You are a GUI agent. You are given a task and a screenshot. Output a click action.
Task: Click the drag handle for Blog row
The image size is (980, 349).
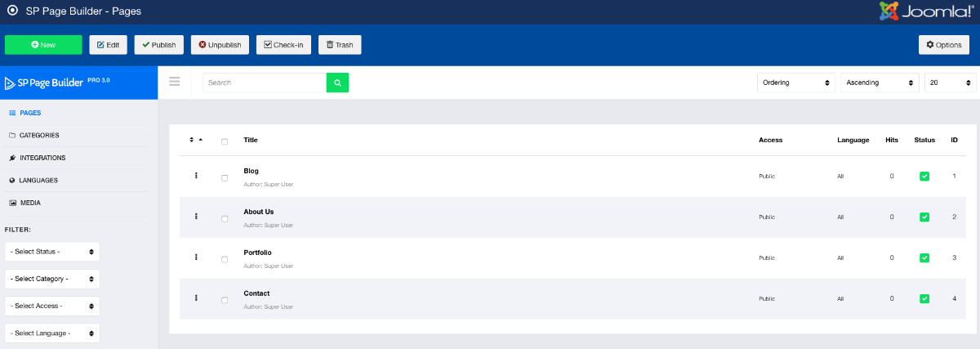[x=196, y=176]
